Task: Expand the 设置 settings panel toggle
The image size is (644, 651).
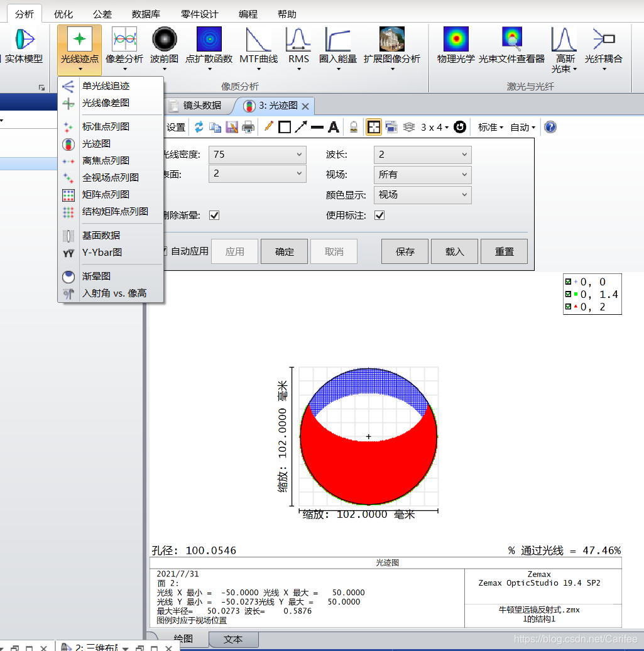Action: [175, 127]
